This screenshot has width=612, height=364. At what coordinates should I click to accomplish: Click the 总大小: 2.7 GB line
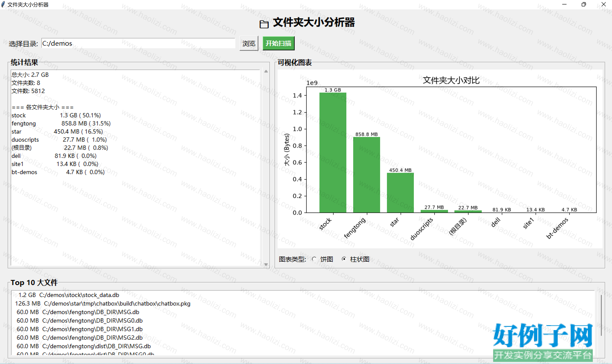coord(30,74)
